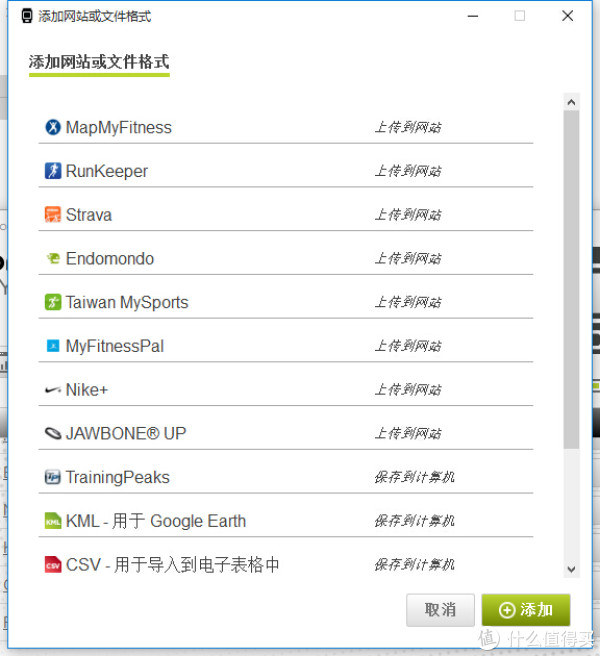Click the TrainingPeaks icon
Screen dimensions: 600x656
tap(53, 477)
